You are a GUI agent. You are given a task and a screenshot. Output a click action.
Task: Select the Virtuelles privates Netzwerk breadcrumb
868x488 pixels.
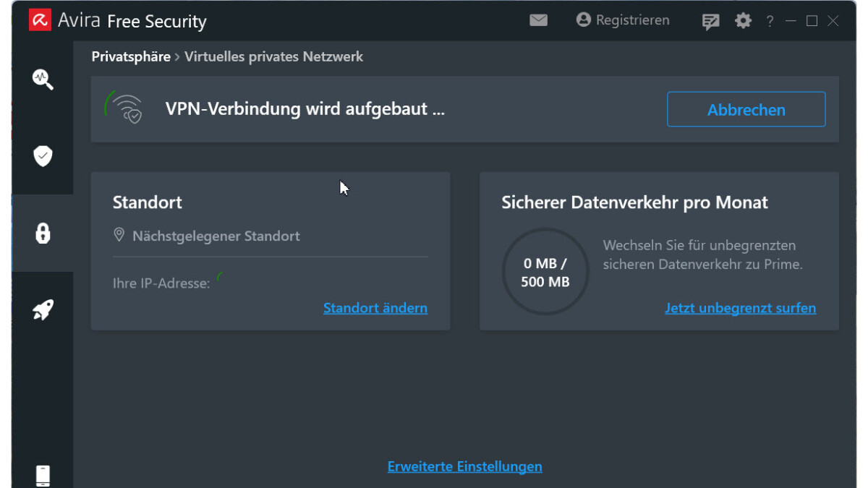point(273,56)
